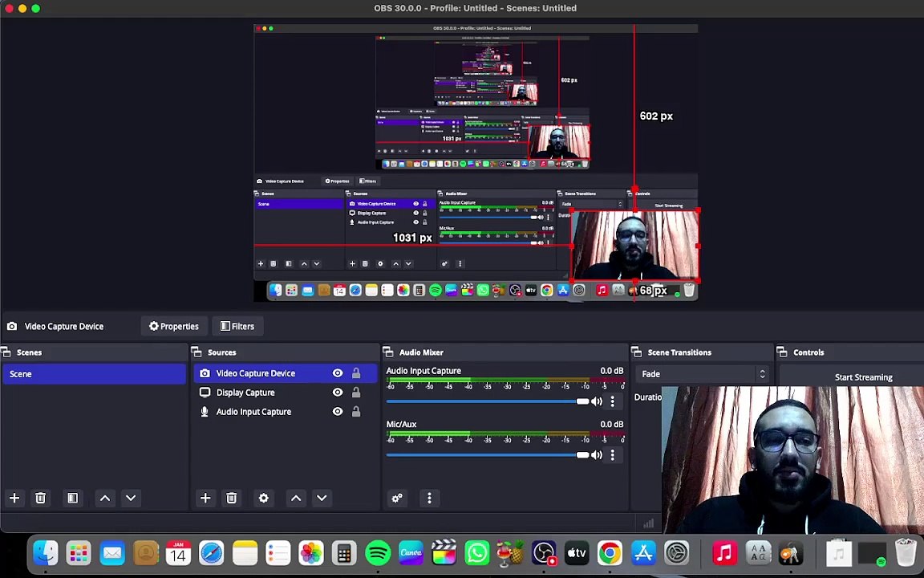924x578 pixels.
Task: Toggle visibility of Audio Input Capture source
Action: (x=338, y=412)
